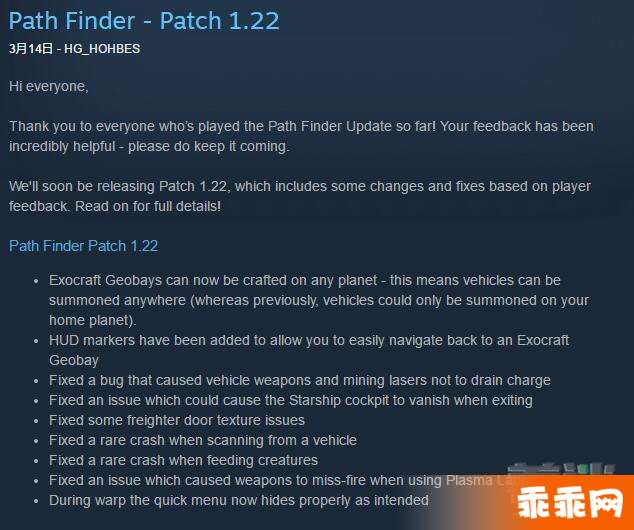Click the quick menu warp fix line

[x=239, y=500]
